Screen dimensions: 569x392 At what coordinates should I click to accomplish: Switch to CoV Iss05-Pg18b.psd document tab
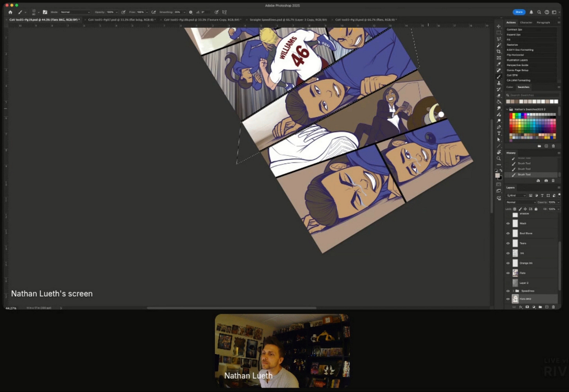click(202, 20)
